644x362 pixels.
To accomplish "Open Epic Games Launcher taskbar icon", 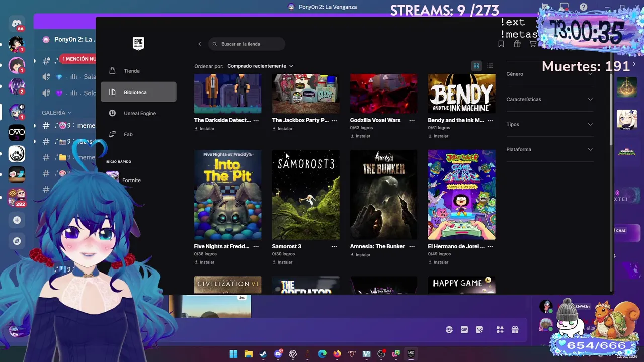I will (411, 354).
